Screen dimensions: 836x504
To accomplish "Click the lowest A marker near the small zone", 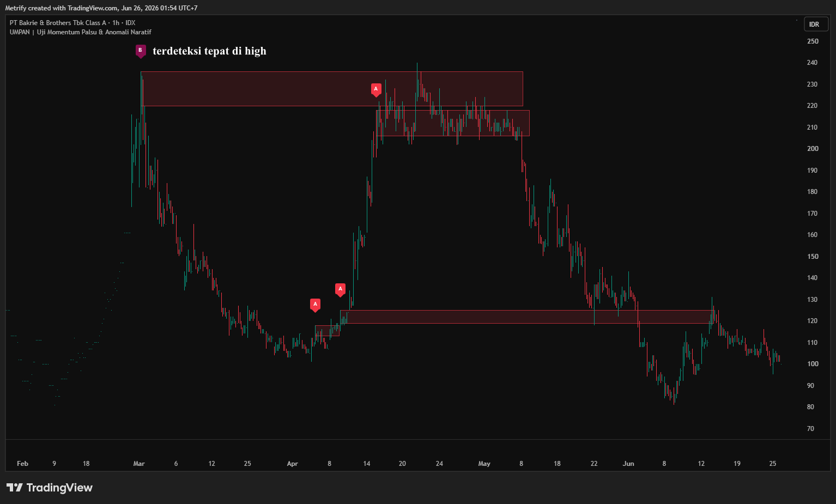I will click(x=315, y=305).
